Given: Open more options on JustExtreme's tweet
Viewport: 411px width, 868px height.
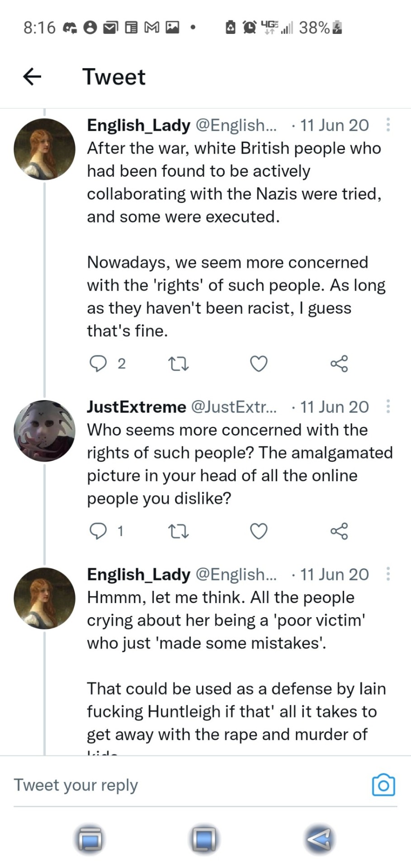Looking at the screenshot, I should (x=388, y=407).
